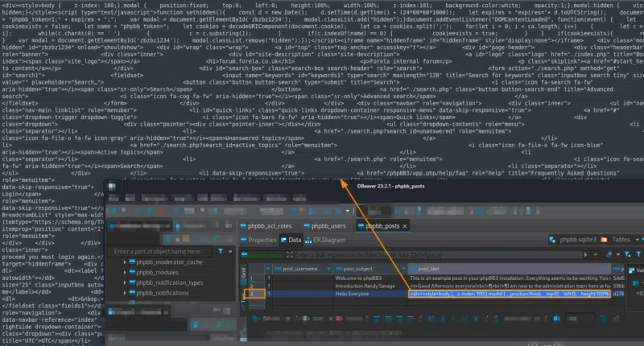Select the phpbb_notification_types table in the navigator
Image resolution: width=644 pixels, height=346 pixels.
(x=167, y=282)
